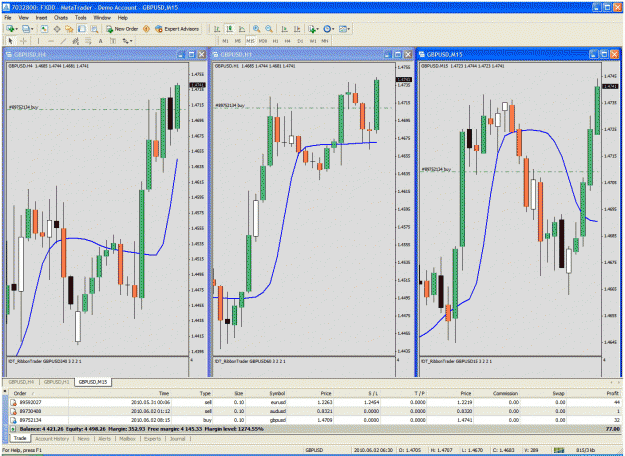Image resolution: width=625 pixels, height=456 pixels.
Task: Select the Fibonacci retracement tool
Action: tap(88, 41)
